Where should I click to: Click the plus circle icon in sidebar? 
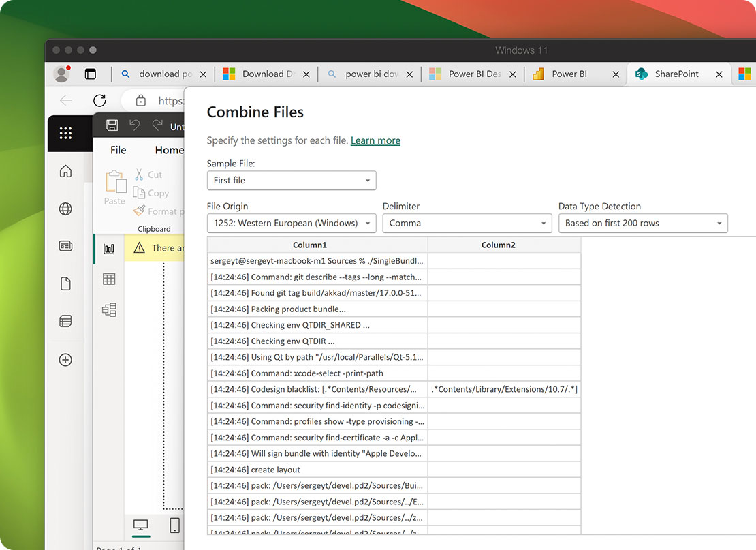pyautogui.click(x=65, y=360)
